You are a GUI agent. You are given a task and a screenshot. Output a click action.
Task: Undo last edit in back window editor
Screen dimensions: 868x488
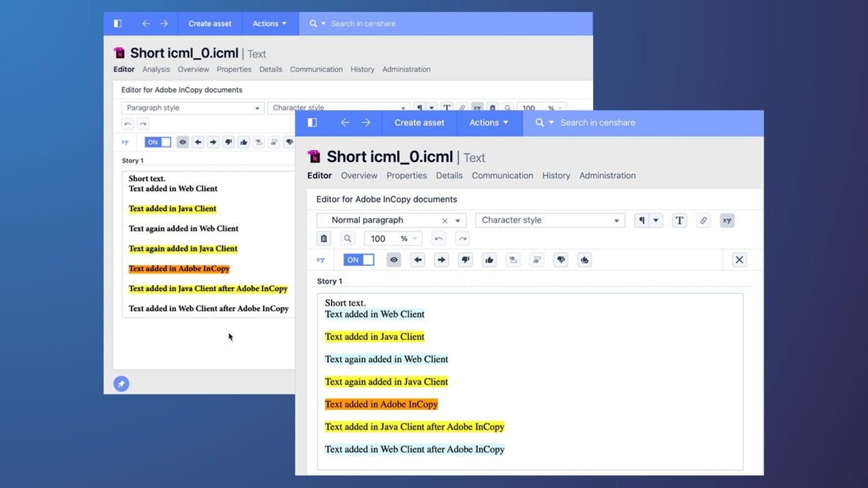coord(128,123)
